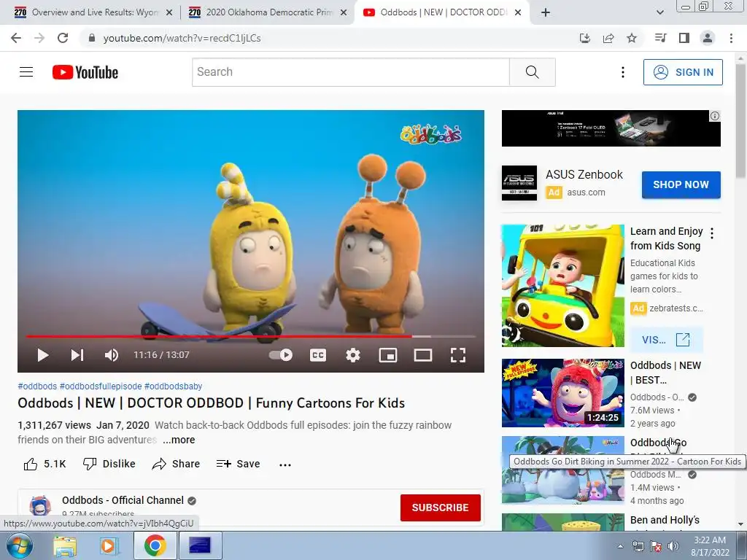The image size is (747, 560).
Task: Toggle closed captions CC button
Action: (x=318, y=355)
